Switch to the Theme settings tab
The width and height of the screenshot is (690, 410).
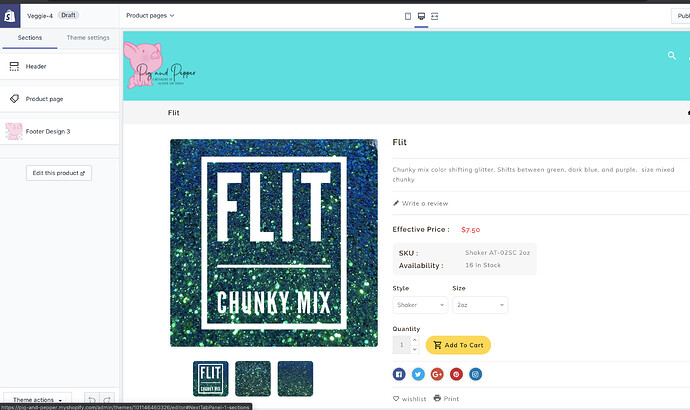[88, 38]
